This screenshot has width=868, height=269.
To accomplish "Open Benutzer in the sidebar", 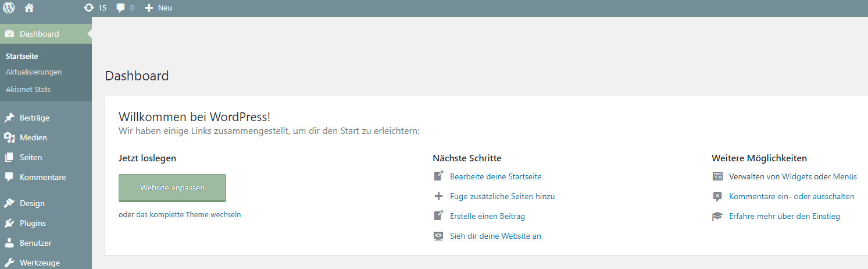I will point(35,243).
